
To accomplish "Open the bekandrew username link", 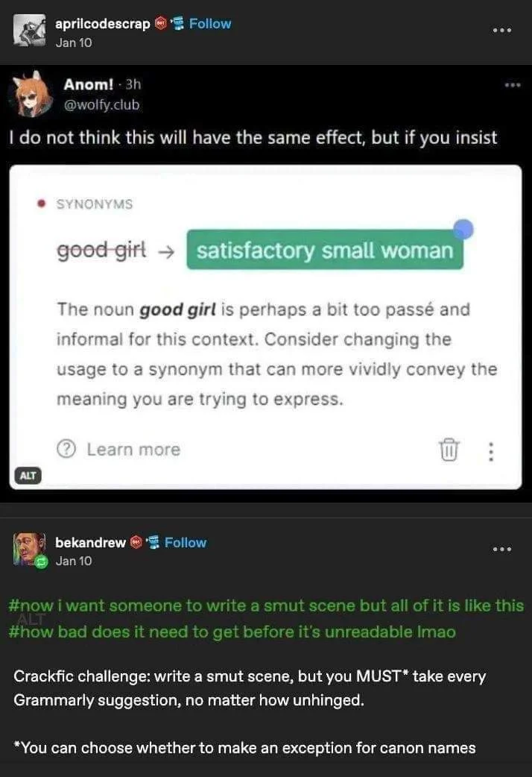I will (90, 543).
